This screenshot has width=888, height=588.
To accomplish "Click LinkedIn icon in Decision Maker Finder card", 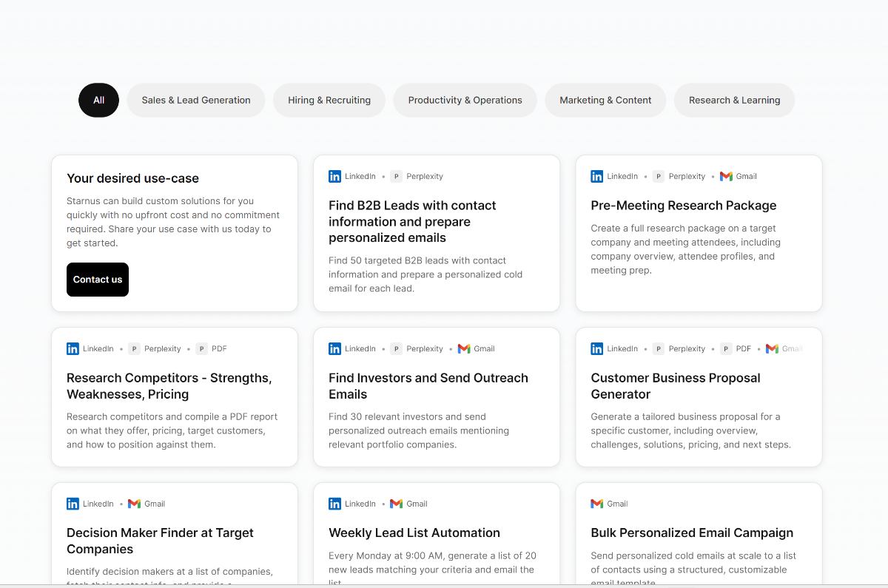I will point(73,504).
